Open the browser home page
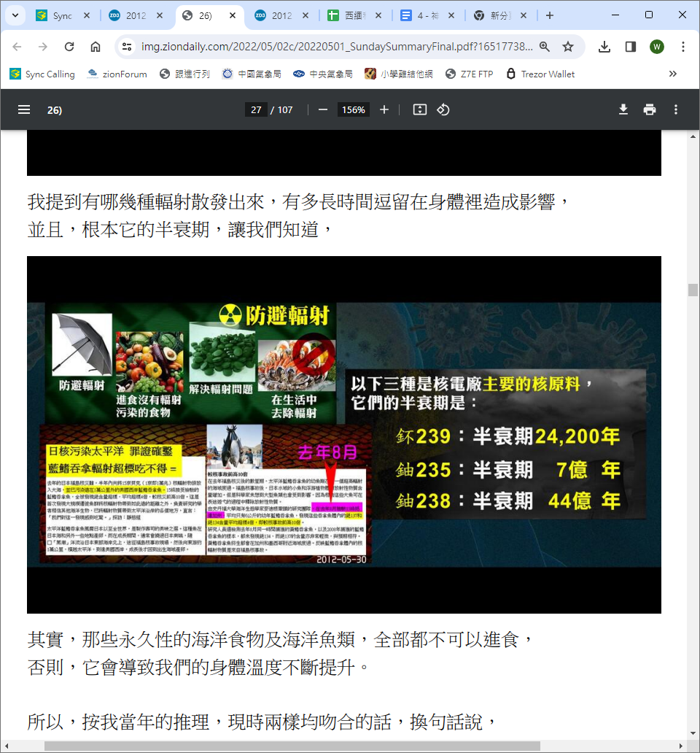This screenshot has width=700, height=753. pos(96,47)
